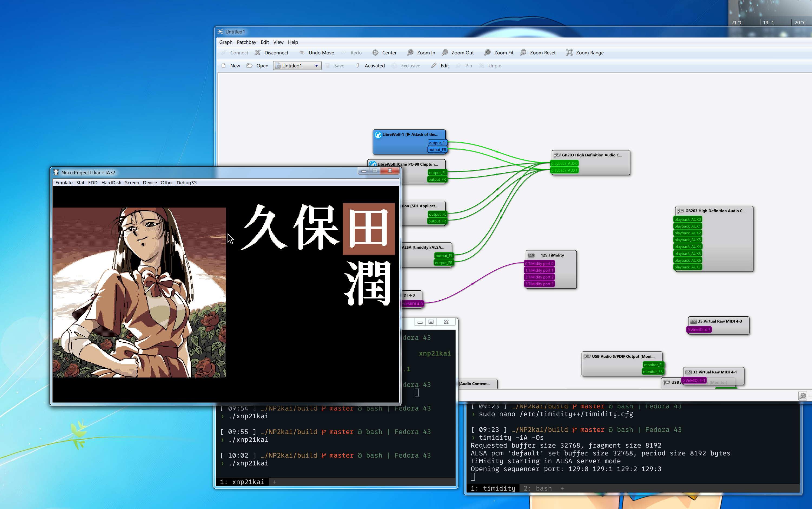Click the 129:TiMidity node ALSA icon
The image size is (812, 509).
pos(531,255)
